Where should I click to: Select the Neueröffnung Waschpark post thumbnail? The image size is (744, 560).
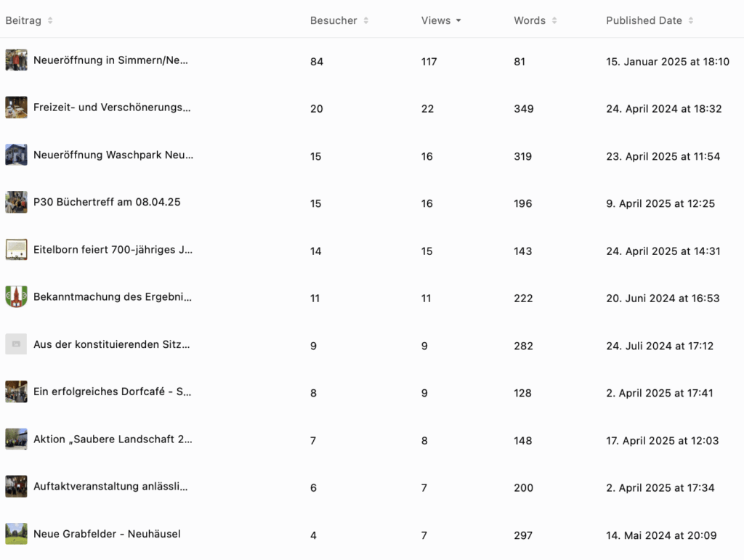(x=16, y=155)
